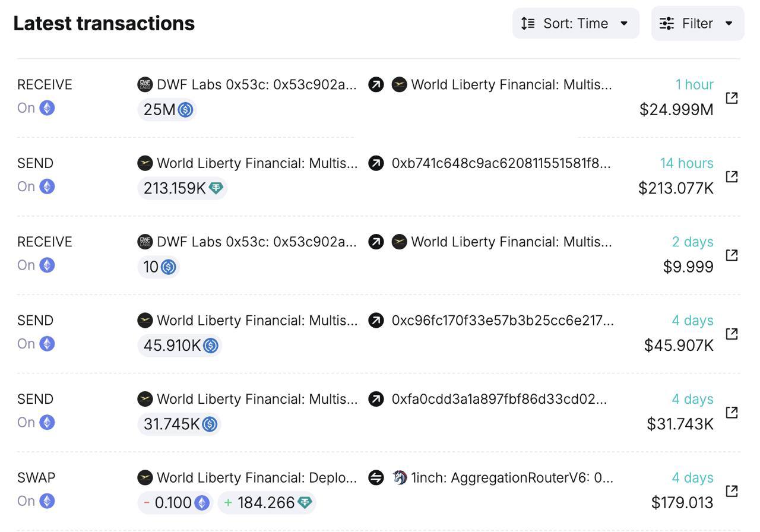Viewport: 760px width, 532px height.
Task: Open the Sort: Time dropdown
Action: (x=575, y=23)
